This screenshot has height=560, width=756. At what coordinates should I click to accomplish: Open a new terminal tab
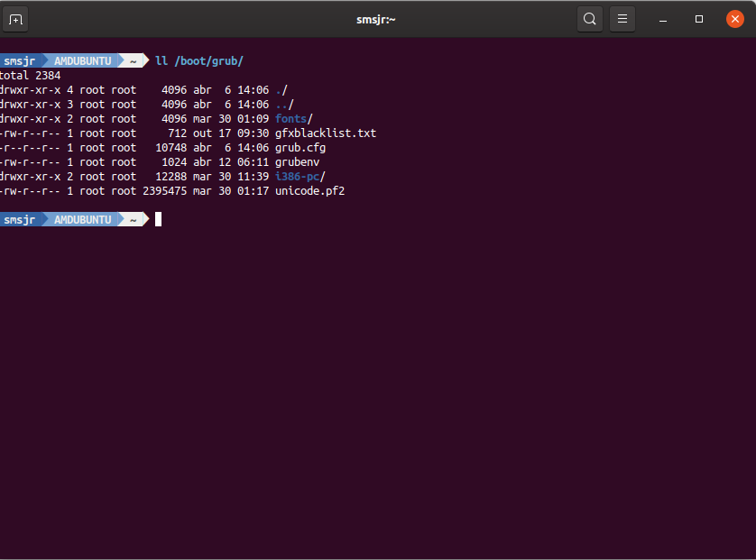[x=16, y=19]
